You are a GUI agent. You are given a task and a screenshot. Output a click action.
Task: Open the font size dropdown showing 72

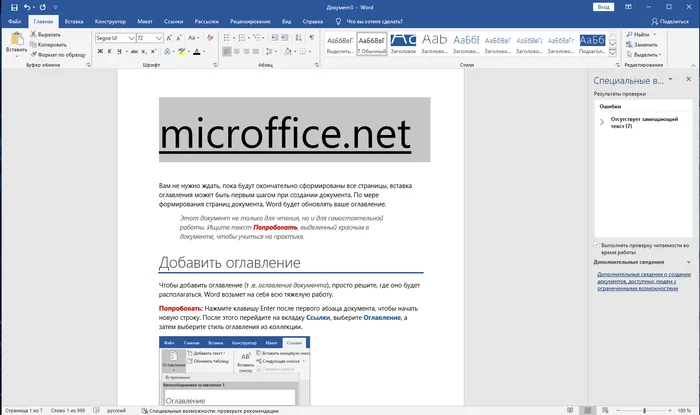[159, 38]
